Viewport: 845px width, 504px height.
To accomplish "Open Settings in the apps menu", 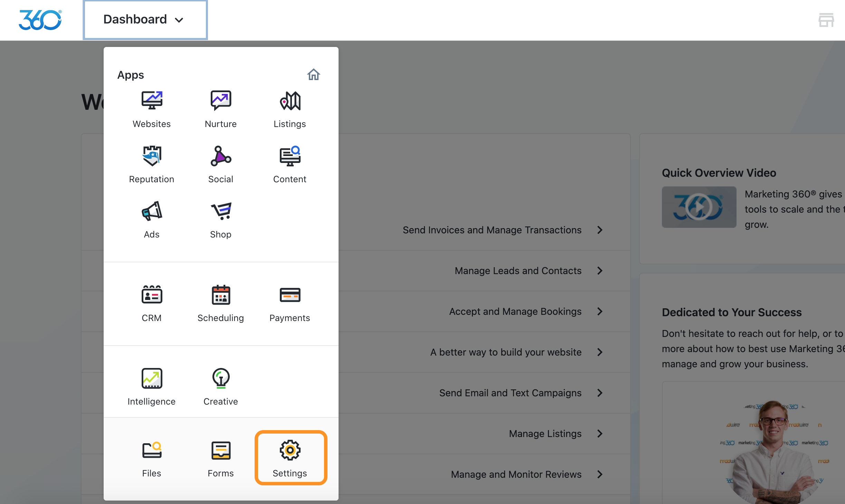I will coord(291,458).
